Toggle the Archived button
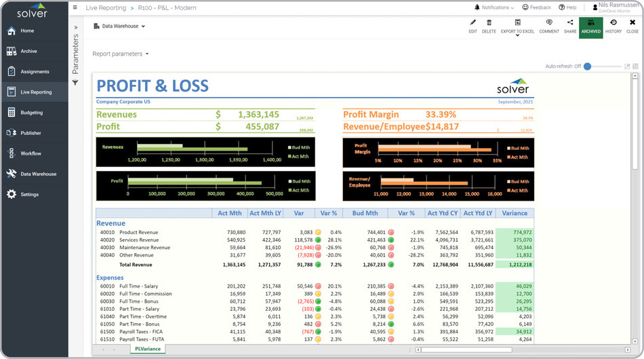The height and width of the screenshot is (359, 644). 590,26
